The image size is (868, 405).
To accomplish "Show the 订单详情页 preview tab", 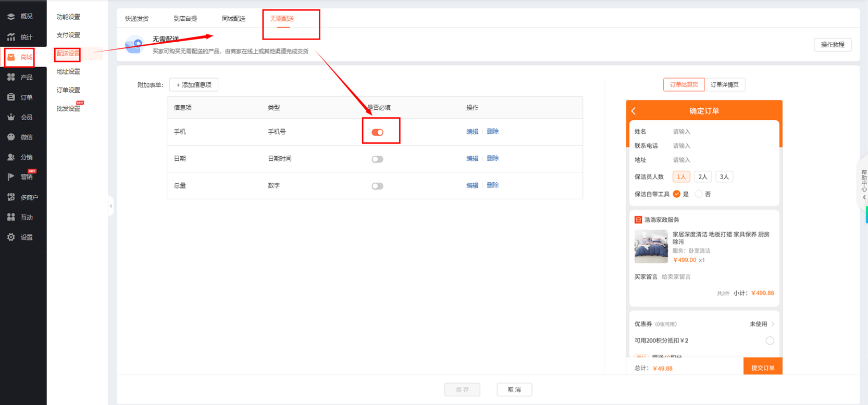I will (x=725, y=85).
